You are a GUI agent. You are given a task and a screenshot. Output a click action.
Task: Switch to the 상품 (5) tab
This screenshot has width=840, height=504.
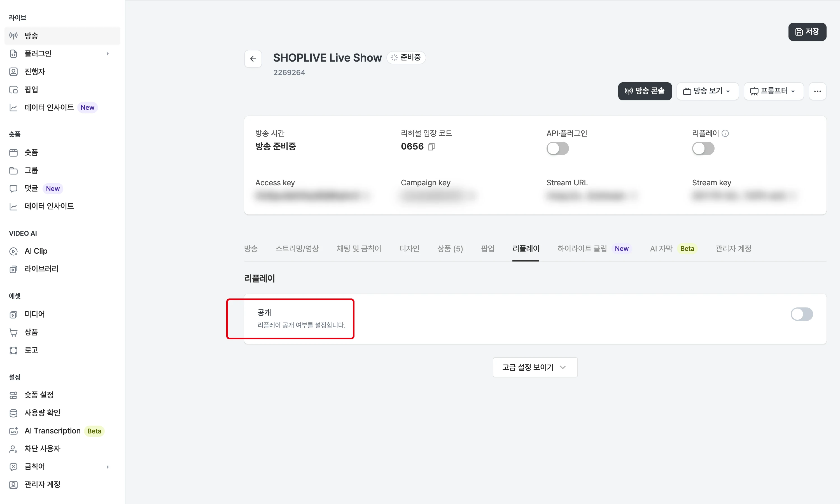tap(450, 249)
